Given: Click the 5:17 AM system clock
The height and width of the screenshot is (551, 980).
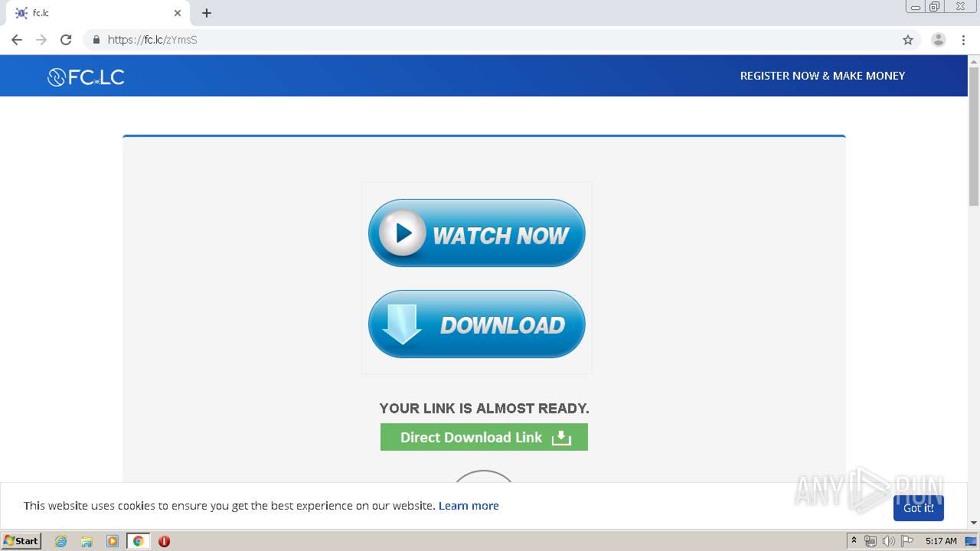Looking at the screenshot, I should pyautogui.click(x=941, y=541).
